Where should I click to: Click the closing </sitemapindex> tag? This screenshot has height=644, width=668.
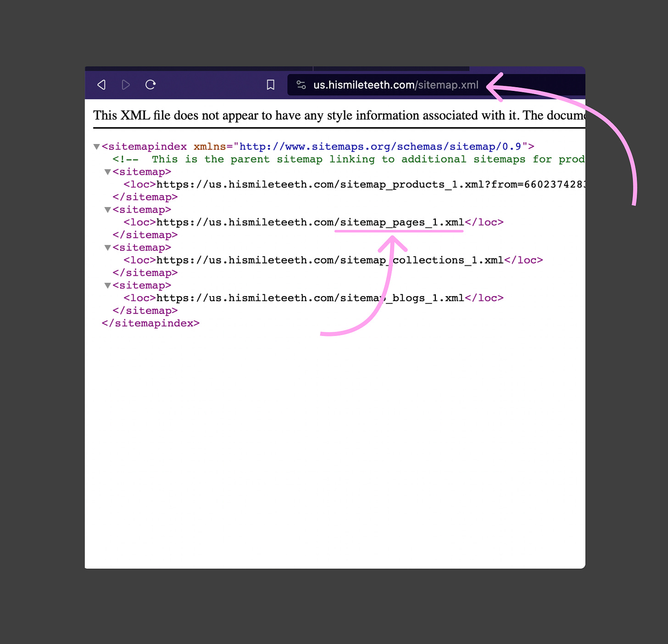point(150,324)
